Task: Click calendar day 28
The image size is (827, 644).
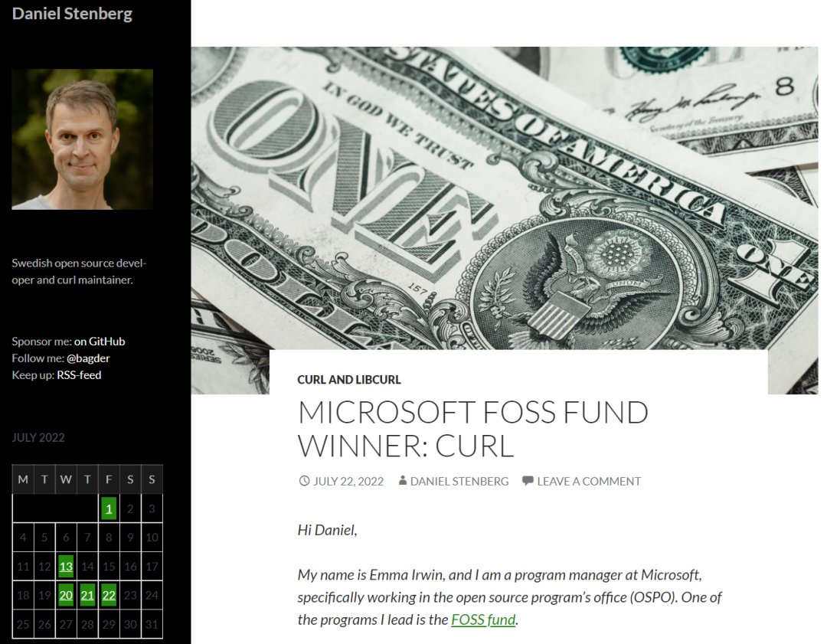Action: point(87,625)
